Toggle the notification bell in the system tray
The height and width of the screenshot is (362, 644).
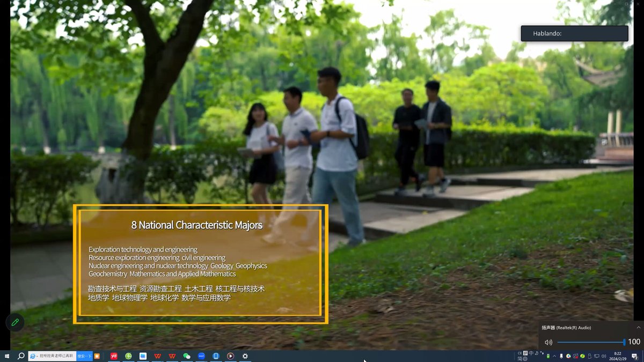tap(561, 356)
